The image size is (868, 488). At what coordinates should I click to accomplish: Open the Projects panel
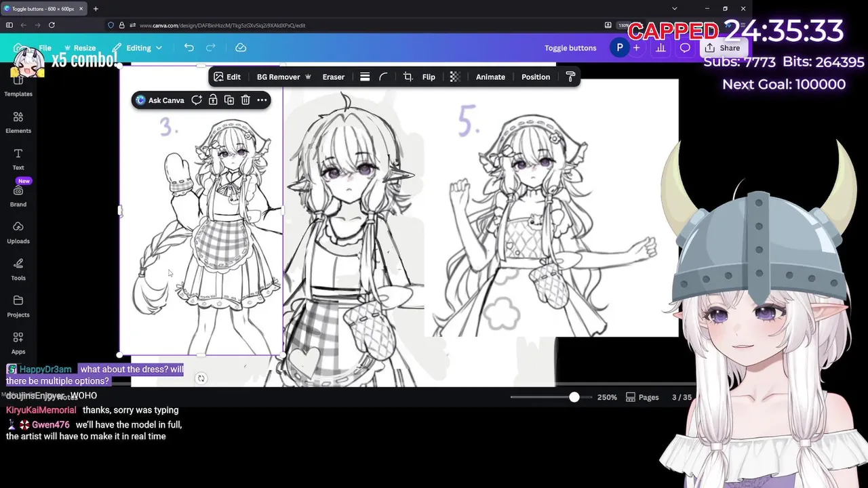pos(18,306)
